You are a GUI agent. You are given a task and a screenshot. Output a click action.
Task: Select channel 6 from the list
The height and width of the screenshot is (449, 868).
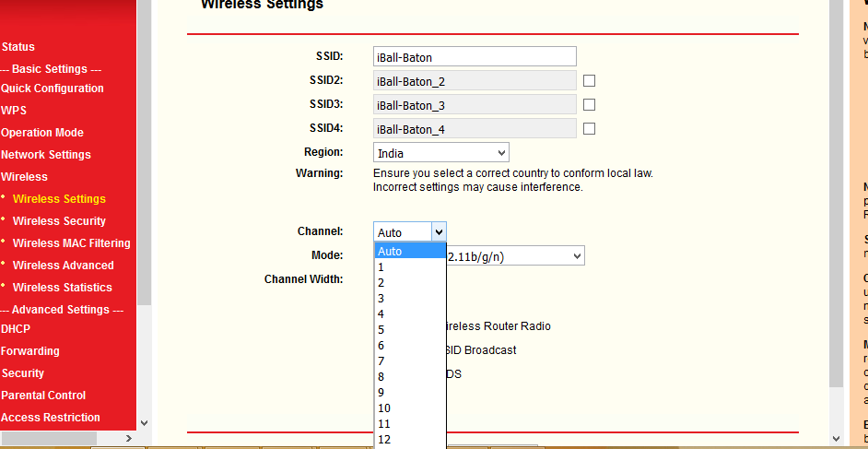pyautogui.click(x=381, y=346)
